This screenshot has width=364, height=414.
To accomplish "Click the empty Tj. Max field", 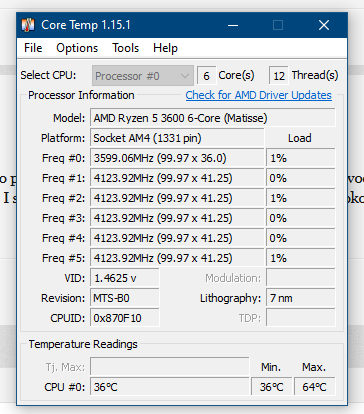I will click(x=170, y=367).
